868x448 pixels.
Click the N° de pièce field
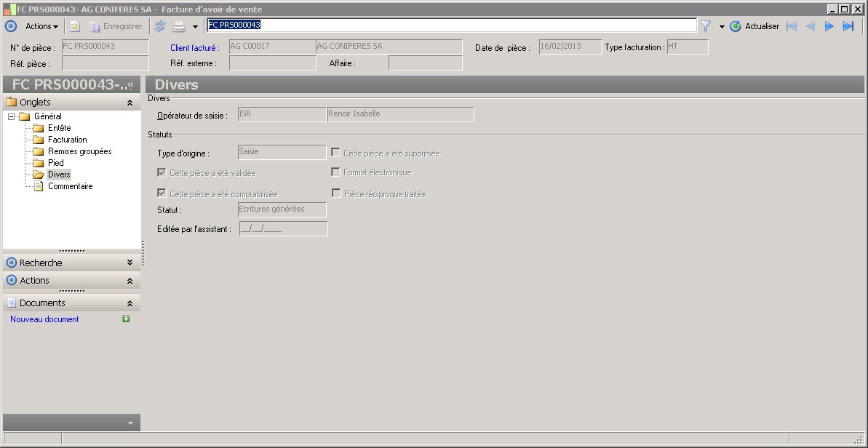(x=105, y=47)
